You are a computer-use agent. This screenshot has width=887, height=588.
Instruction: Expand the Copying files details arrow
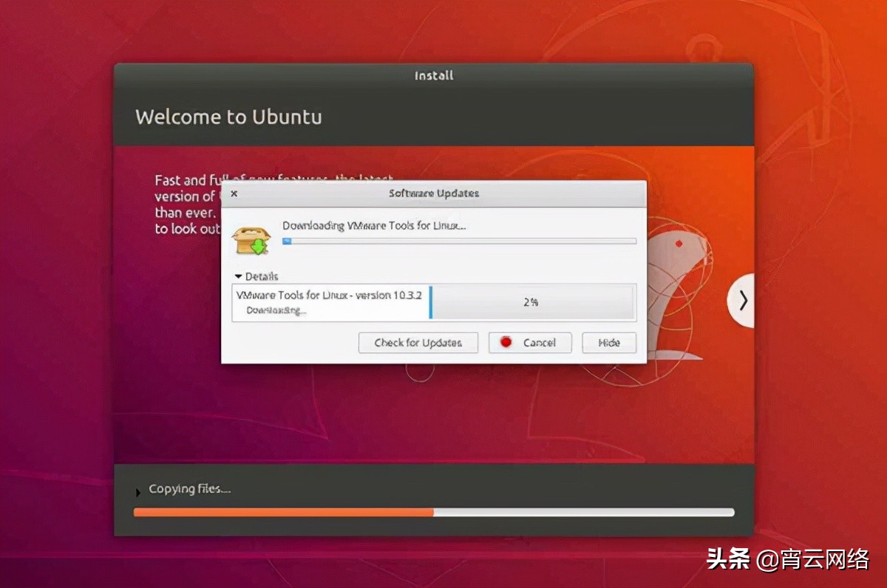tap(137, 493)
